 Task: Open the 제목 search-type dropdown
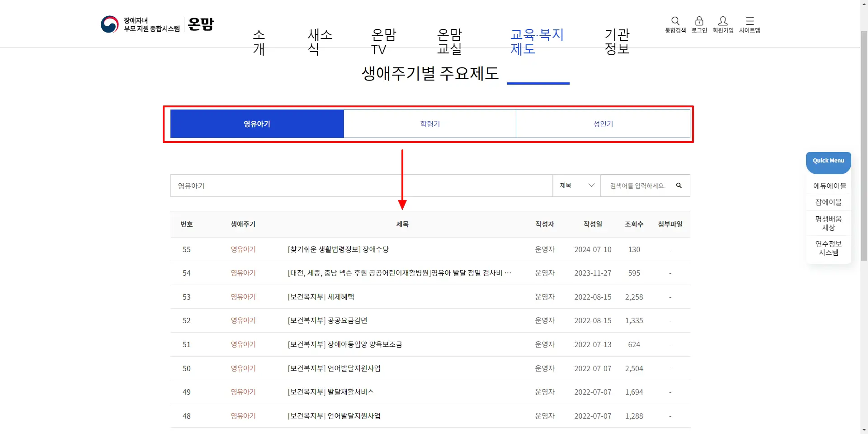click(x=577, y=186)
